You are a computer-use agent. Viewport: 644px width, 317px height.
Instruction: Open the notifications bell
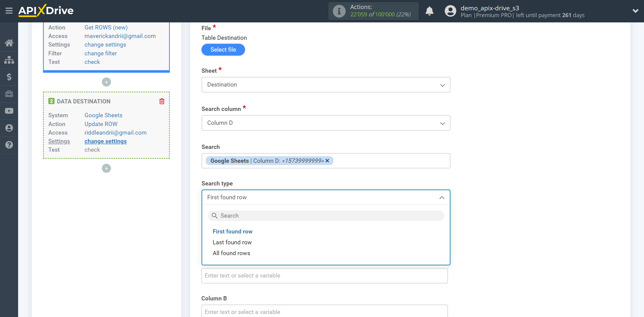pos(429,11)
